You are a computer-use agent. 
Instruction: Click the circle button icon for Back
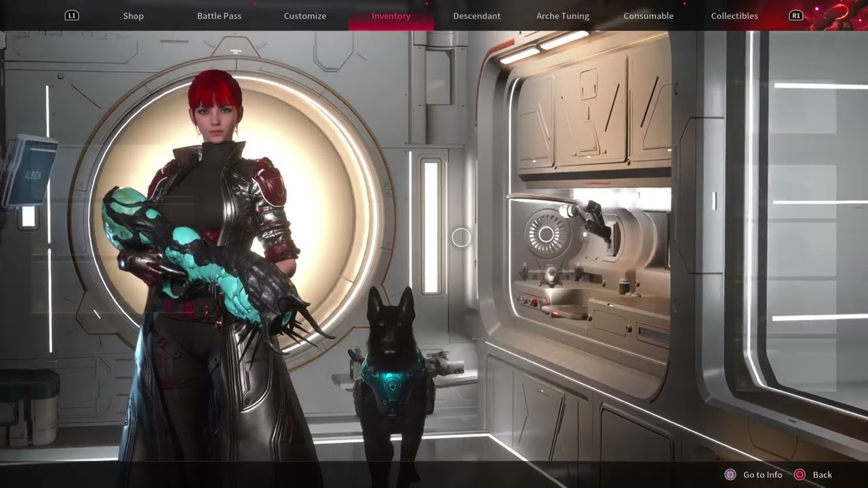800,475
